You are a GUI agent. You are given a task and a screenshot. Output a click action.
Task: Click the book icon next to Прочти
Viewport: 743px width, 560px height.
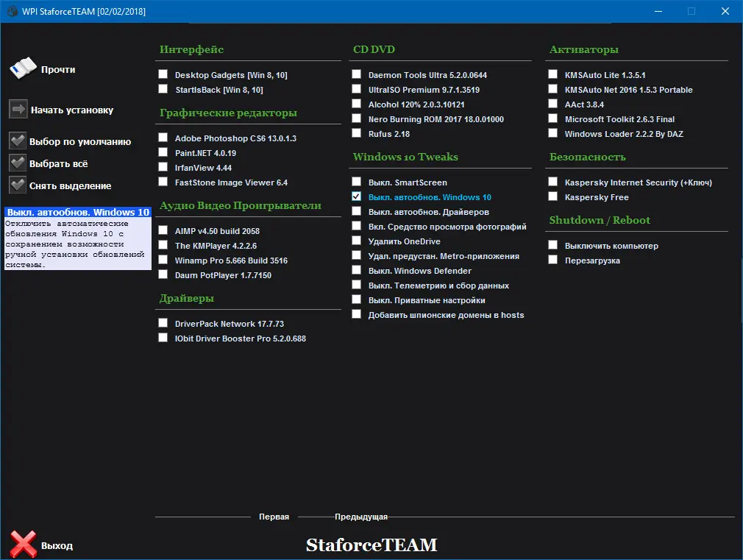23,68
